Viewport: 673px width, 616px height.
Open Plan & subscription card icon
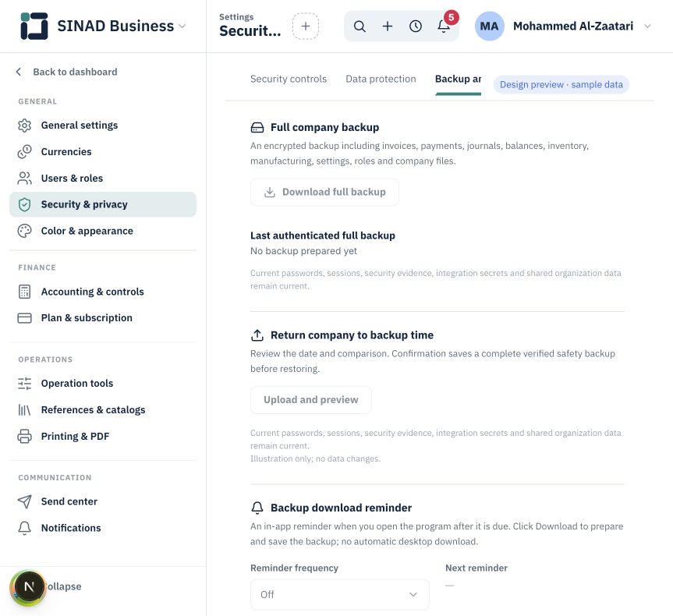point(24,318)
